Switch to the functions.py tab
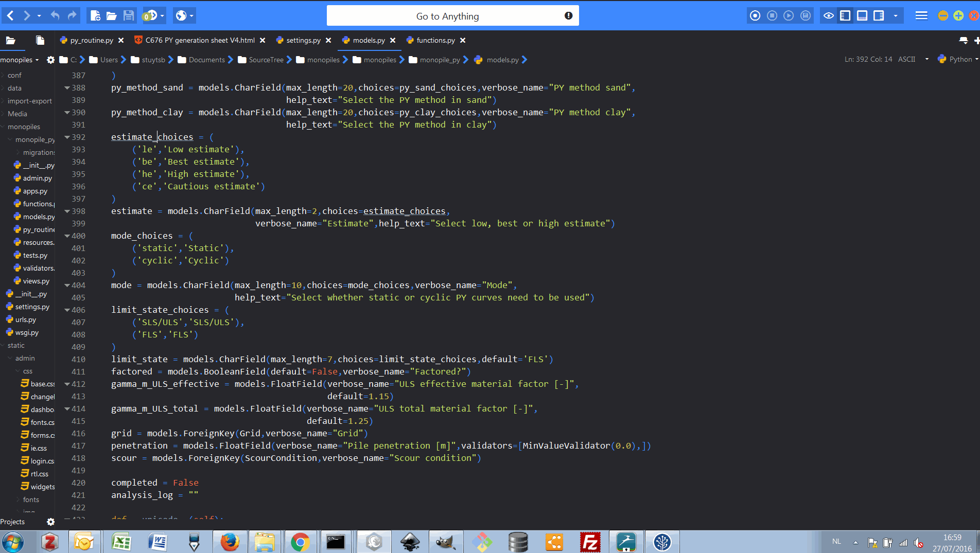Image resolution: width=980 pixels, height=553 pixels. pyautogui.click(x=435, y=40)
